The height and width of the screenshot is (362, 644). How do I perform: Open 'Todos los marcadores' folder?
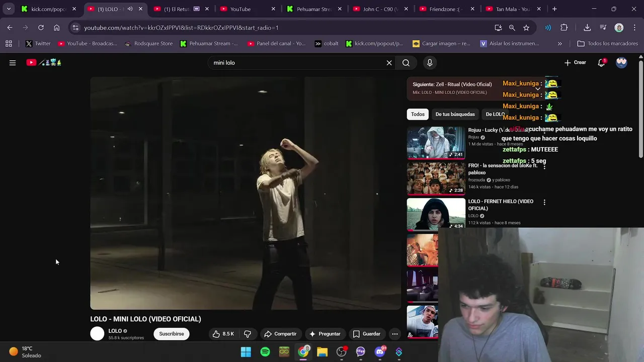click(608, 44)
